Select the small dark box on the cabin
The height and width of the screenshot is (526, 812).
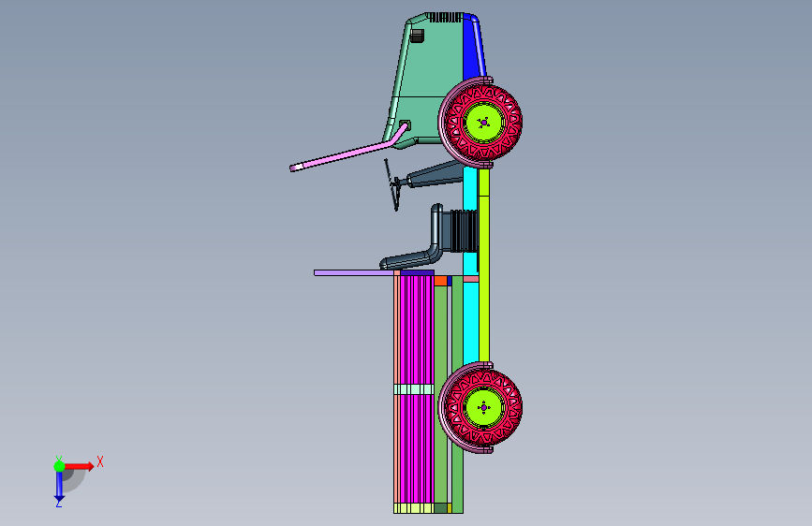[417, 36]
